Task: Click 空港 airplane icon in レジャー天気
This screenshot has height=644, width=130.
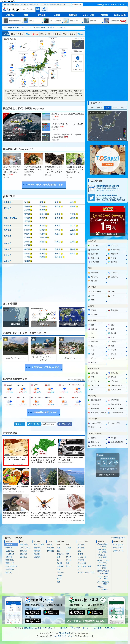Action: 89,377
